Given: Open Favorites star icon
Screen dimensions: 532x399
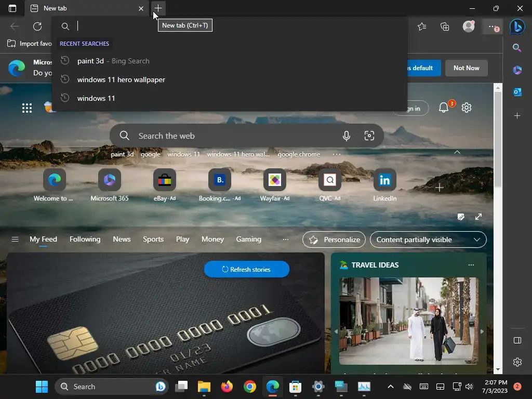Looking at the screenshot, I should click(x=422, y=26).
